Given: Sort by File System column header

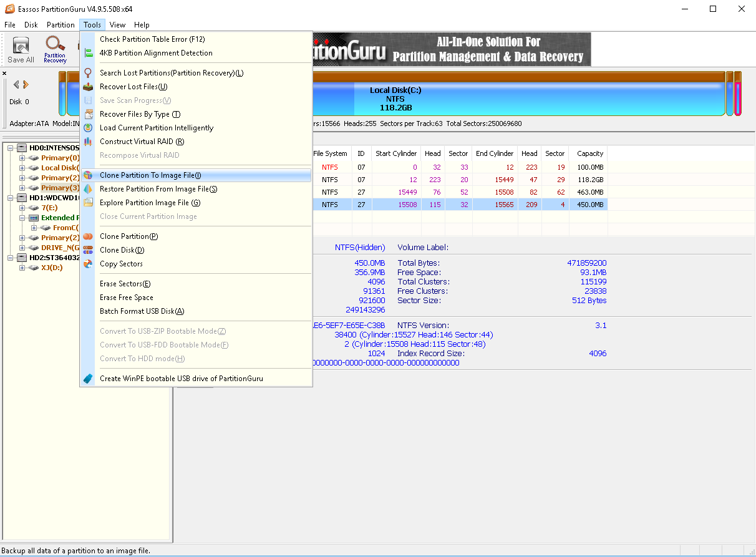Looking at the screenshot, I should 331,153.
